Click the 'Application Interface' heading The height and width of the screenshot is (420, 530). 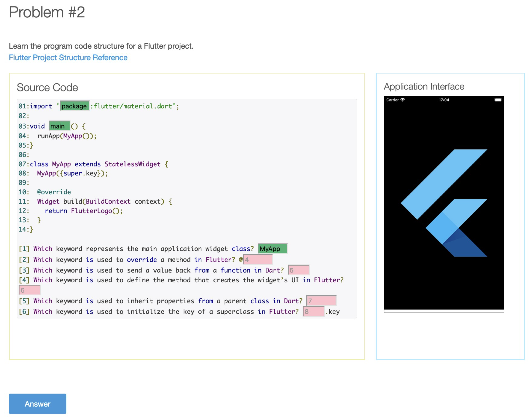pos(424,87)
